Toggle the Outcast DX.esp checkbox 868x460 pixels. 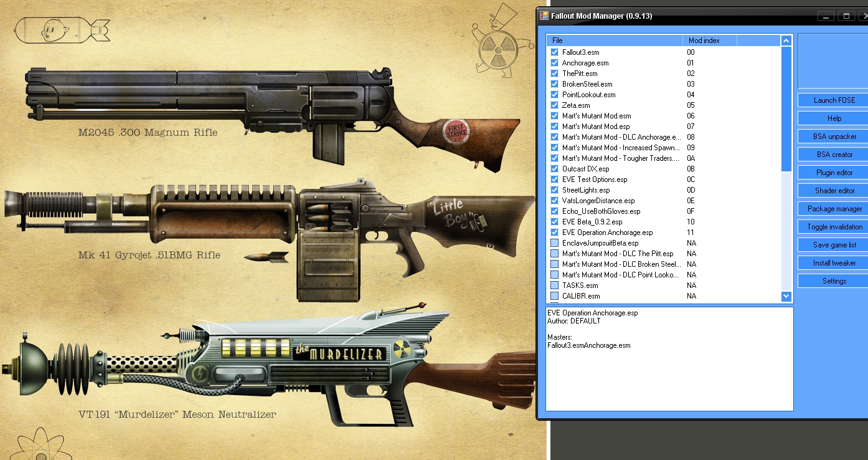pos(554,169)
